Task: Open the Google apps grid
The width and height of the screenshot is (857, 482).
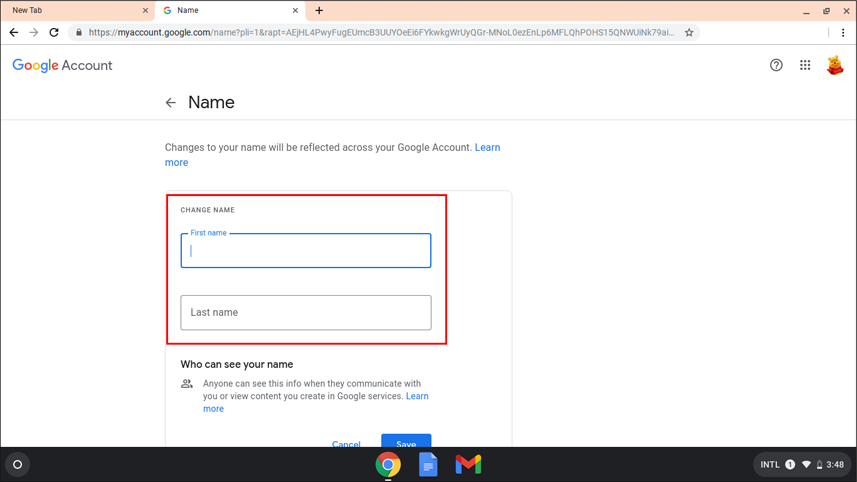Action: [805, 65]
